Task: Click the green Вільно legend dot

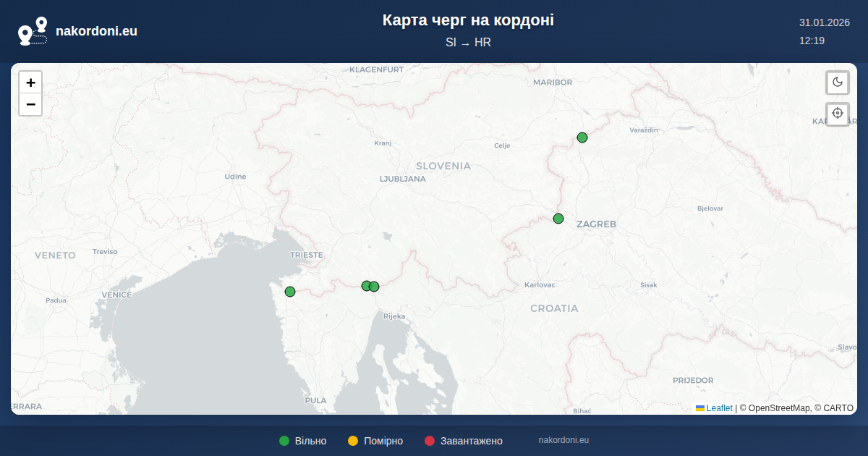Action: tap(284, 441)
